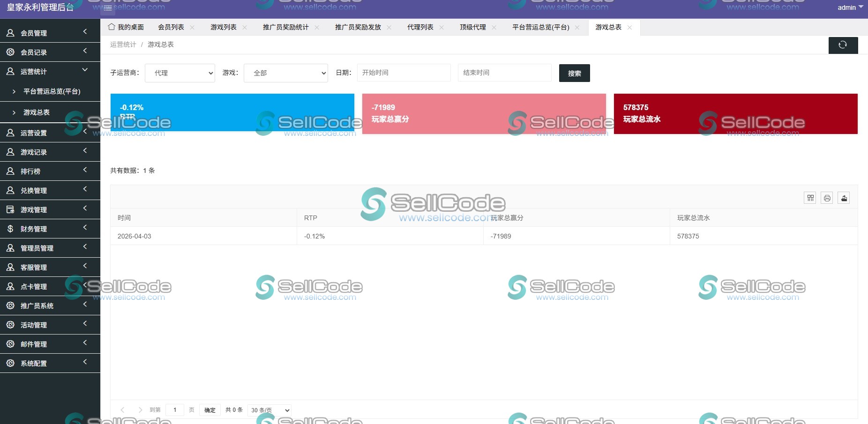Screen dimensions: 868x424
Task: Open the 推广员奖励发放 tab
Action: pos(358,27)
